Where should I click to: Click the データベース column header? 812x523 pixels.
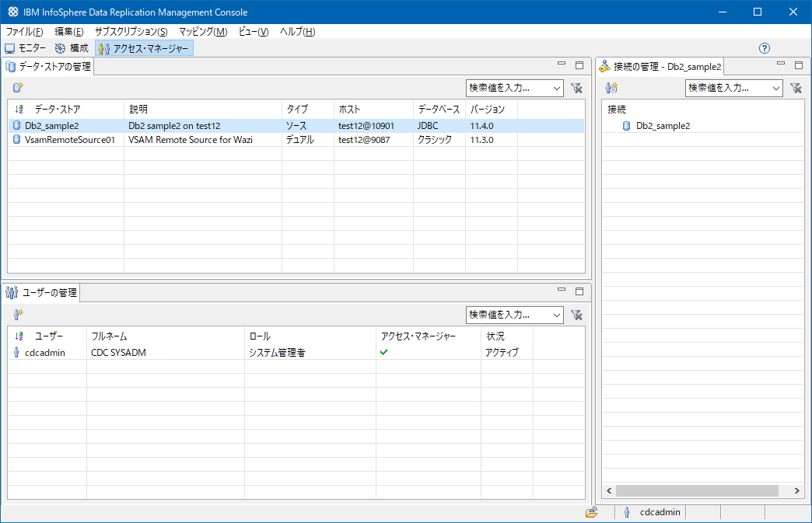click(439, 109)
